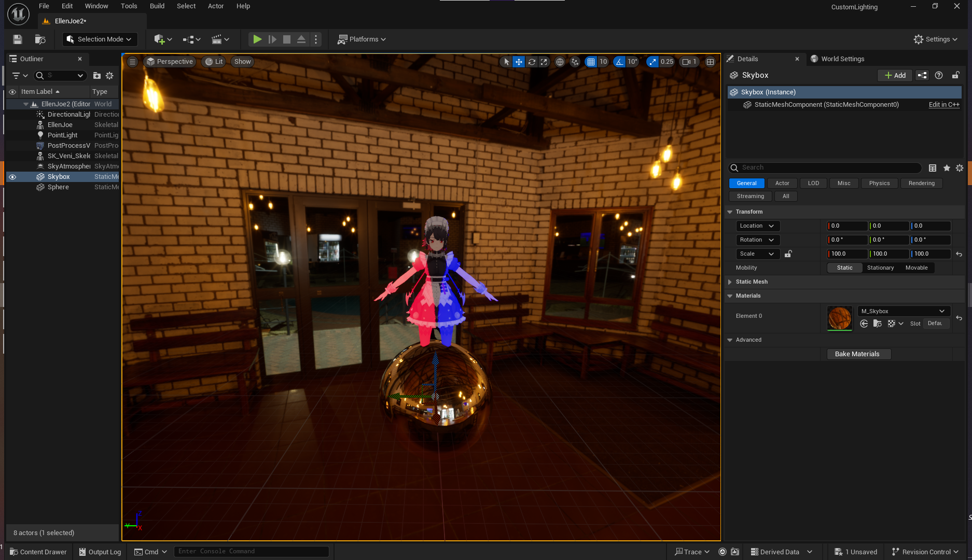
Task: Click the Outliner add folder icon
Action: (97, 76)
